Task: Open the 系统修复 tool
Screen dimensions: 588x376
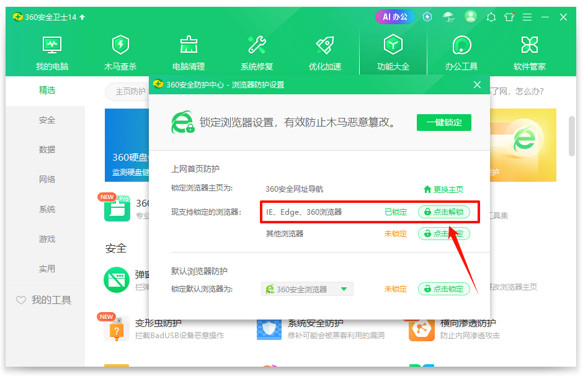Action: click(257, 51)
